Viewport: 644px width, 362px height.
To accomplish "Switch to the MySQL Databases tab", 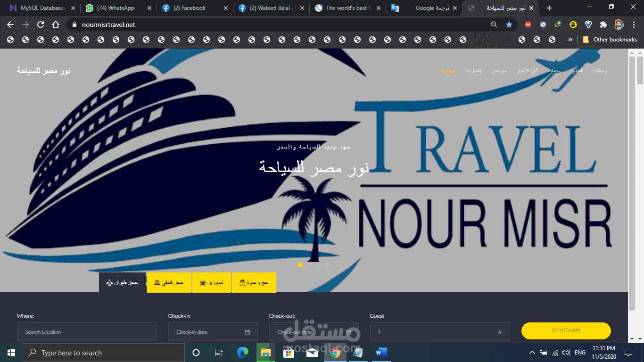I will tap(42, 8).
